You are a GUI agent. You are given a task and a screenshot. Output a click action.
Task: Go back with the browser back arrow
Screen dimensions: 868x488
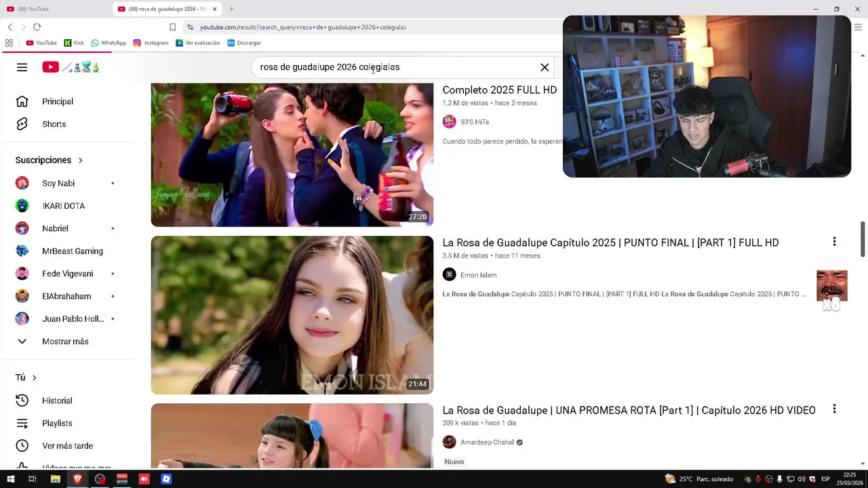(x=10, y=27)
